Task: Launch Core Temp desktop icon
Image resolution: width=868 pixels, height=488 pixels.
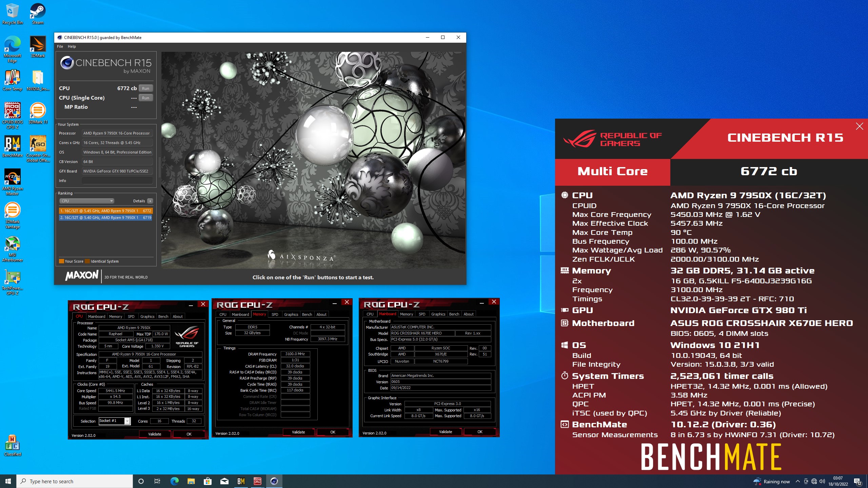Action: click(12, 80)
